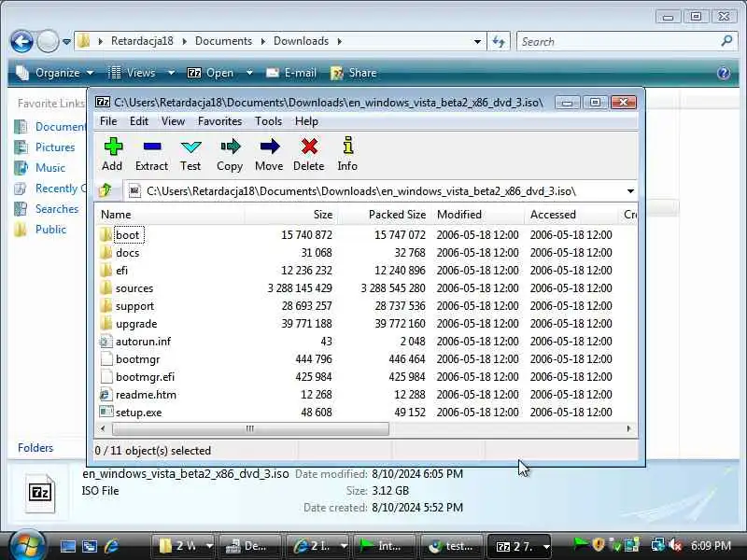The image size is (747, 560).
Task: Sort by the Name column header
Action: pyautogui.click(x=169, y=215)
